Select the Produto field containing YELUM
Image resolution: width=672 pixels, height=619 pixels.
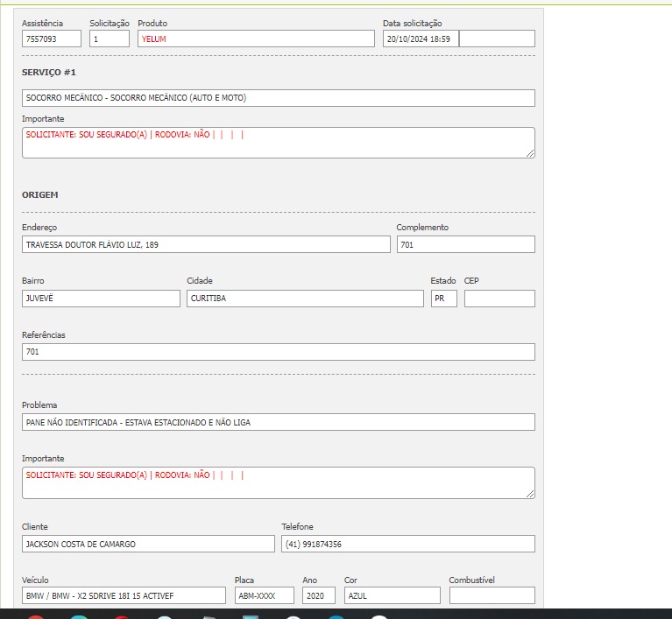point(256,39)
